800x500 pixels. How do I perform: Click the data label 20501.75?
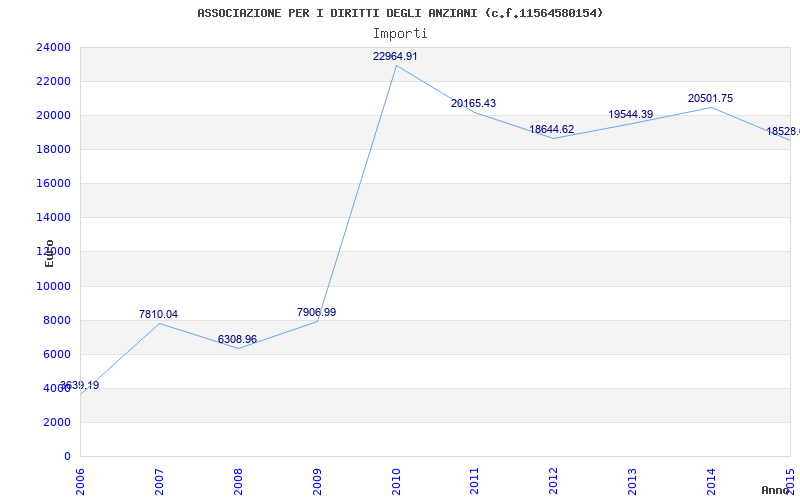(710, 98)
